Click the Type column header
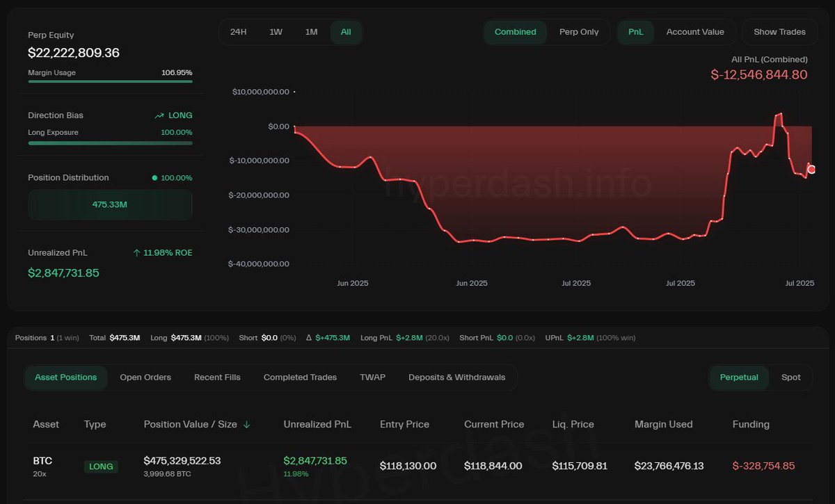Image resolution: width=835 pixels, height=504 pixels. 95,424
